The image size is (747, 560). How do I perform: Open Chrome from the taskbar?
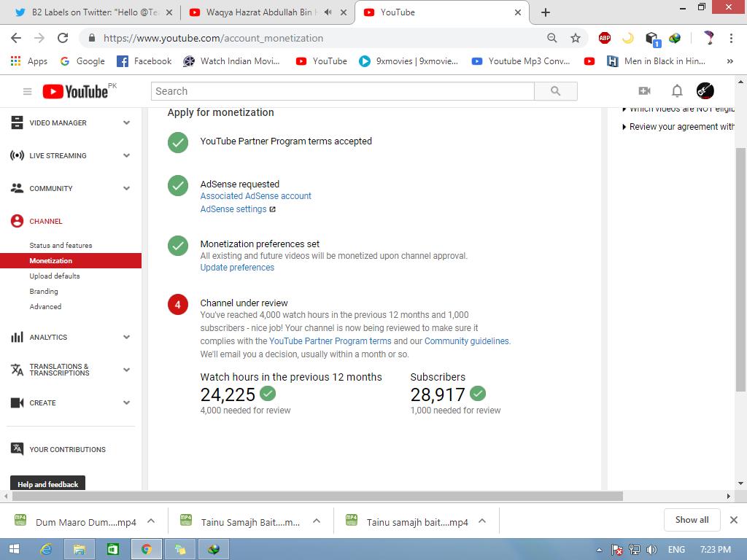click(x=146, y=549)
